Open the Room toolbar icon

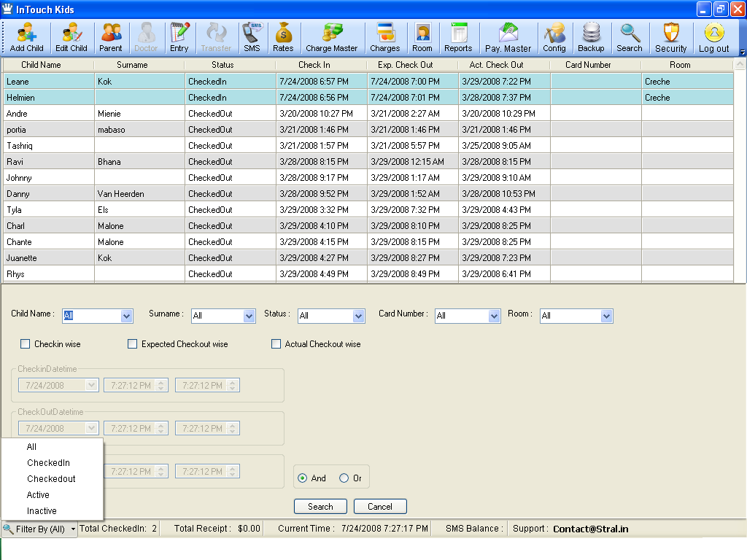[x=422, y=37]
